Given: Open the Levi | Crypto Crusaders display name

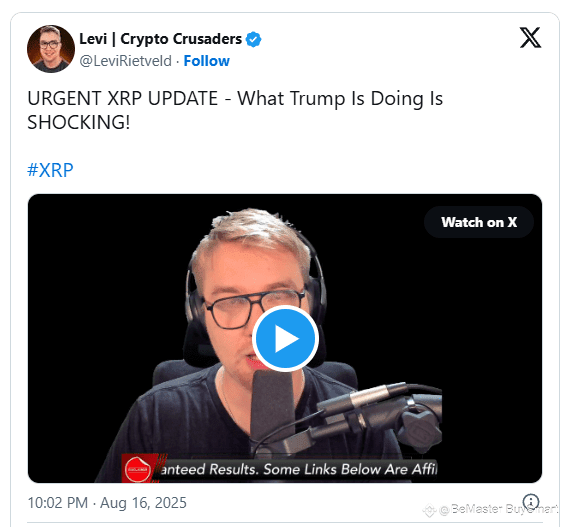Looking at the screenshot, I should tap(160, 39).
